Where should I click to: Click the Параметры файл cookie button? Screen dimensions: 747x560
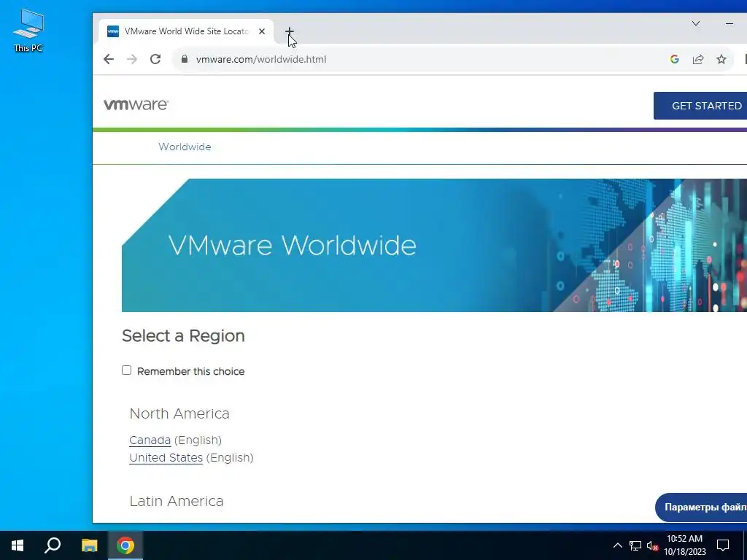click(701, 507)
